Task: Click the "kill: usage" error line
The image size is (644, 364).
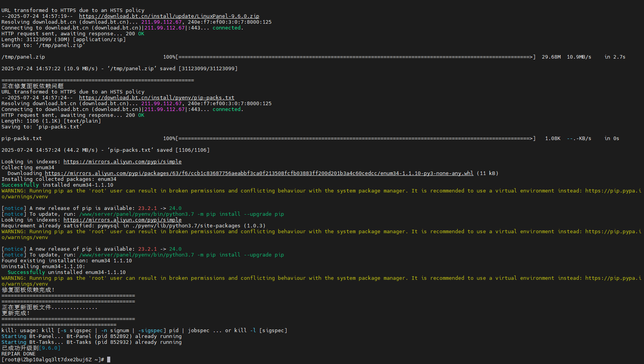Action: pyautogui.click(x=144, y=331)
